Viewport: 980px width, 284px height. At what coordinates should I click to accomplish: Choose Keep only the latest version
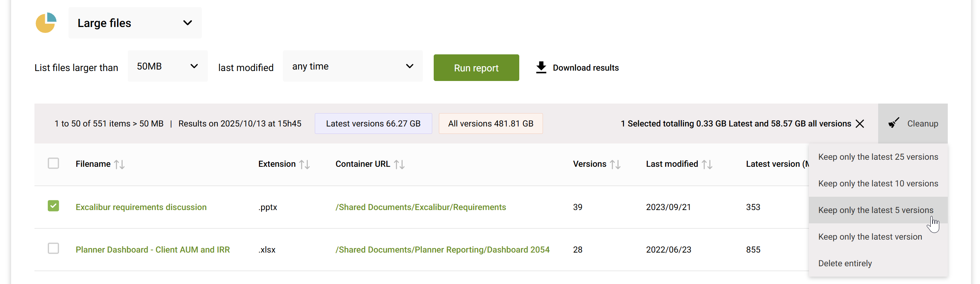tap(878, 237)
